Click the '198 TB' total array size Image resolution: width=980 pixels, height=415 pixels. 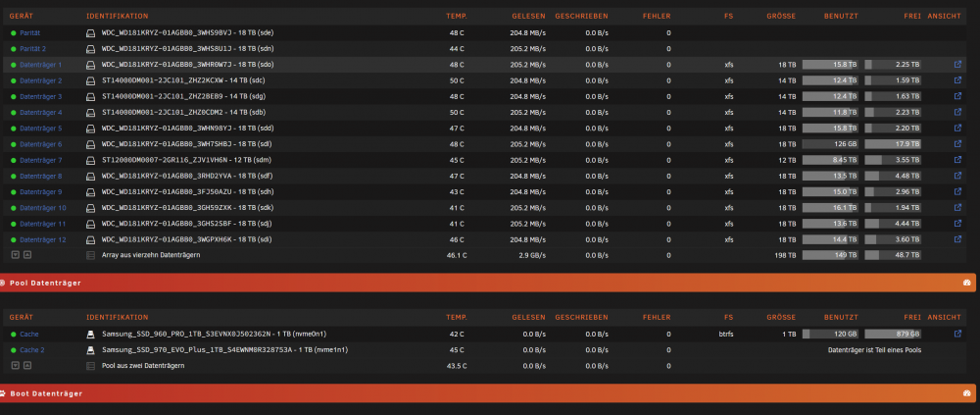coord(785,255)
